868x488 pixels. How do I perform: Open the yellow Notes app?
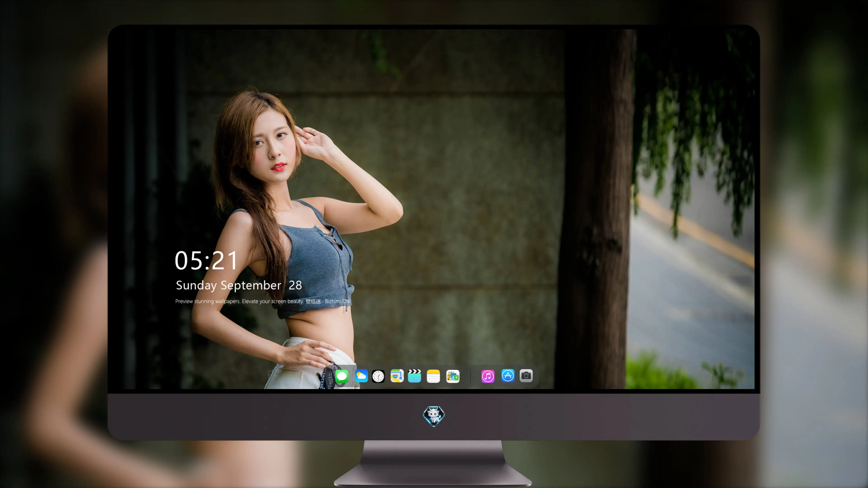click(x=433, y=376)
